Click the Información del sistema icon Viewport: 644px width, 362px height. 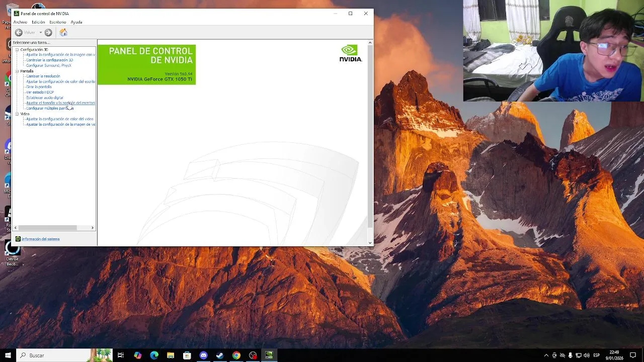pyautogui.click(x=18, y=239)
